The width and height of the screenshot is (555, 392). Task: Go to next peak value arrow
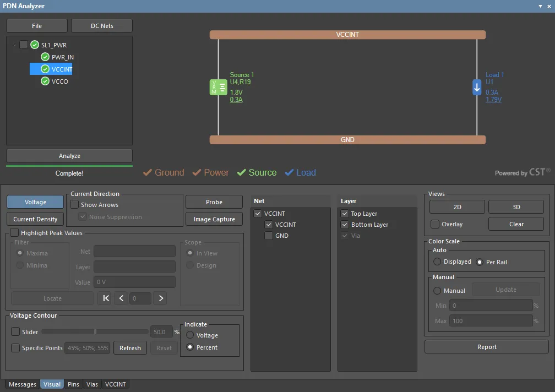point(161,298)
